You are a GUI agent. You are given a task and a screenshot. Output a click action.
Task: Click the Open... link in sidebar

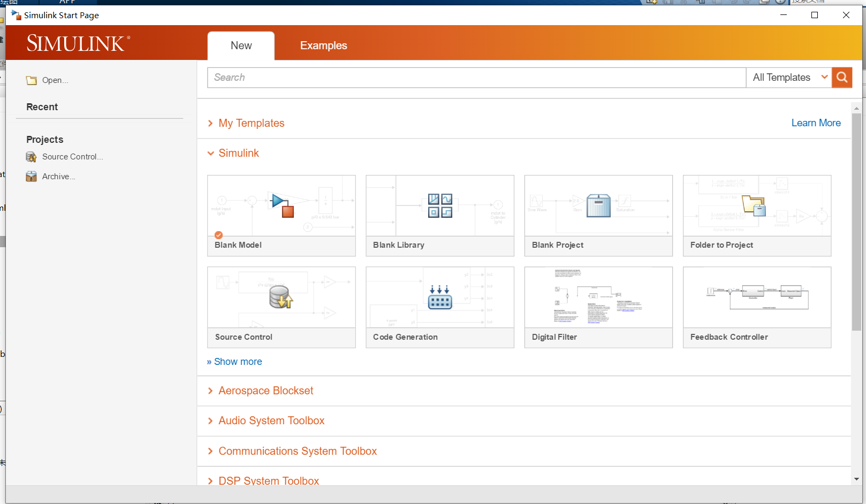coord(55,80)
